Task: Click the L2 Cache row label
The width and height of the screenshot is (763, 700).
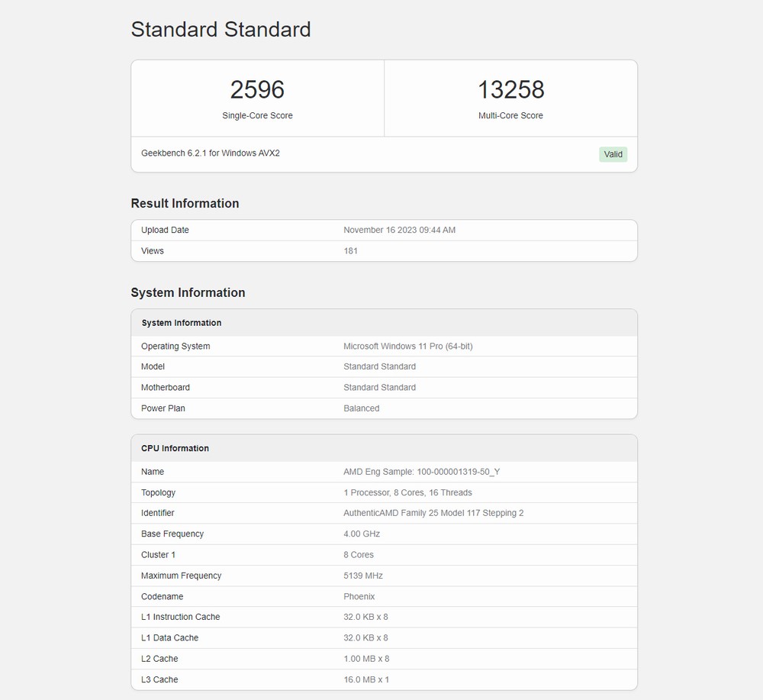Action: pyautogui.click(x=159, y=659)
